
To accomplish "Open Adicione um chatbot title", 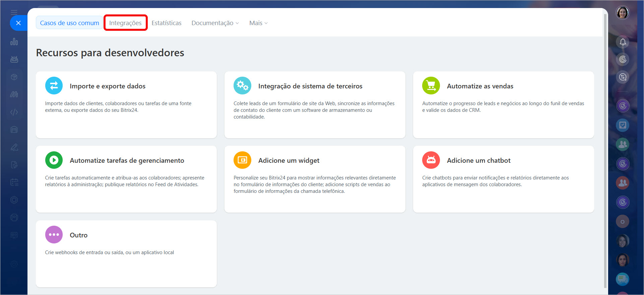I will tap(479, 160).
